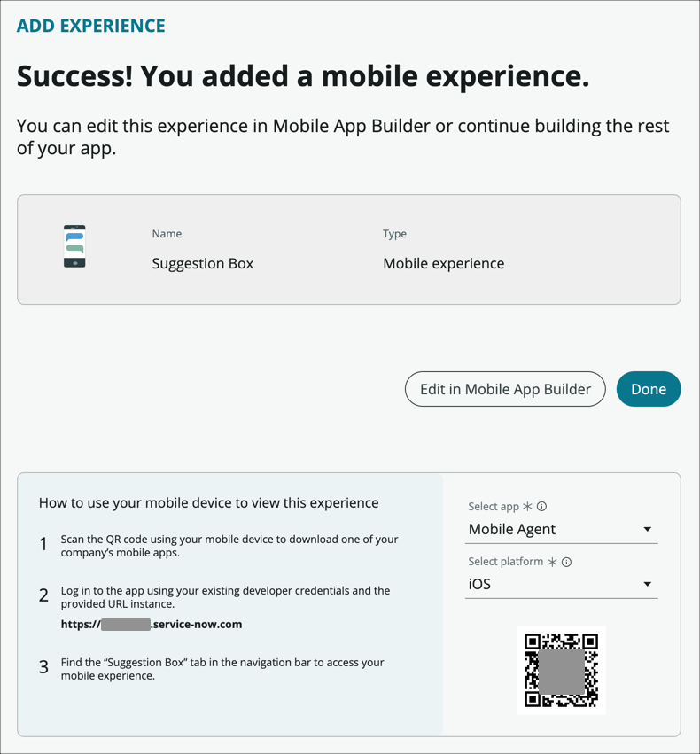Click the step 1 number marker
This screenshot has height=754, width=700.
(x=43, y=544)
